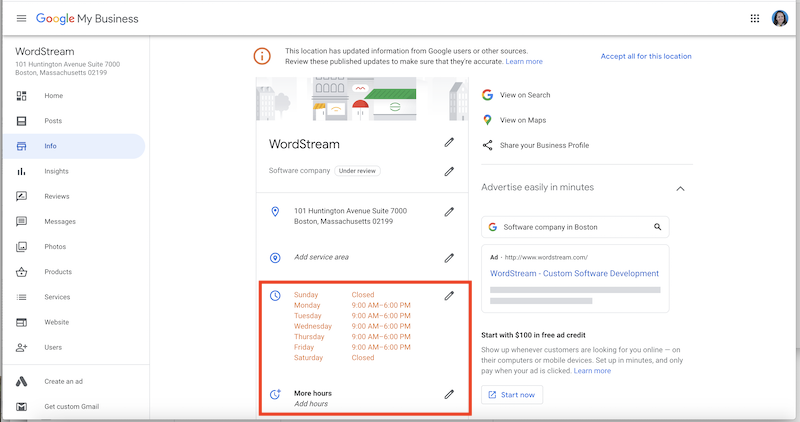This screenshot has width=800, height=422.
Task: Click the Gmail icon beside Get custom Gmail
Action: coord(21,407)
